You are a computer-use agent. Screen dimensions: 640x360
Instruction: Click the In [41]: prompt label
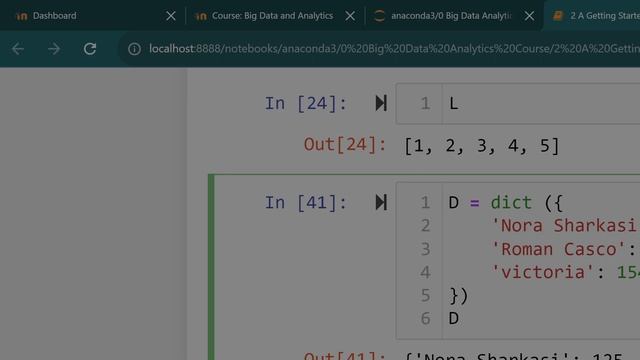tap(306, 202)
